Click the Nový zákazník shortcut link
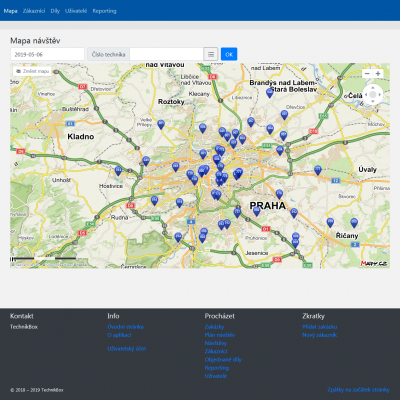This screenshot has height=400, width=400. pos(320,335)
